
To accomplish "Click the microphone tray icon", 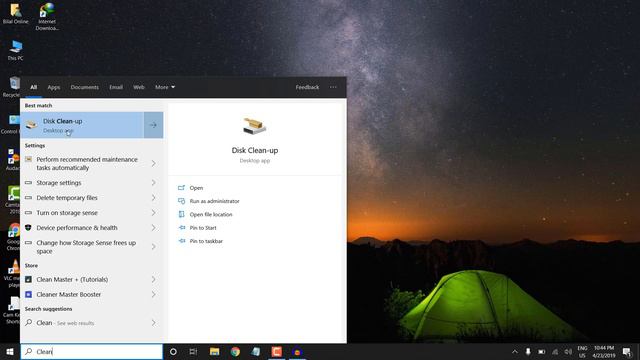I will click(528, 351).
